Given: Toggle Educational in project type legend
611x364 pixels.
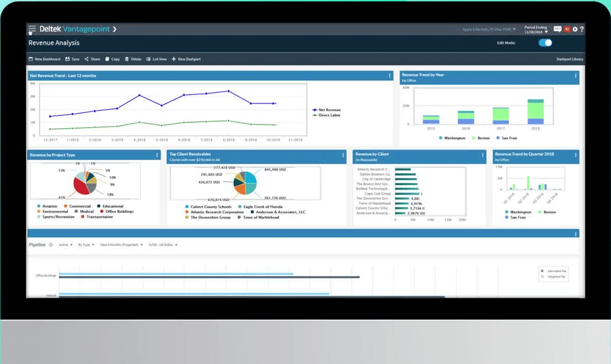Looking at the screenshot, I should [x=110, y=206].
